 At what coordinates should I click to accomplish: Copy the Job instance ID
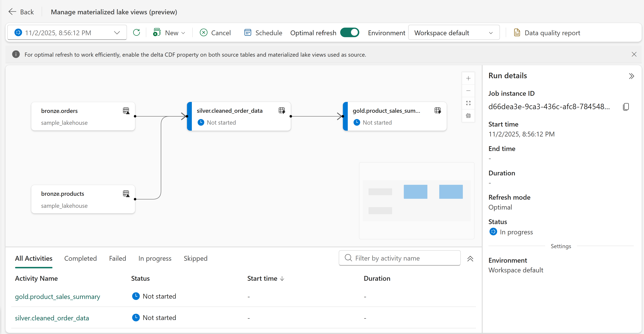click(626, 107)
